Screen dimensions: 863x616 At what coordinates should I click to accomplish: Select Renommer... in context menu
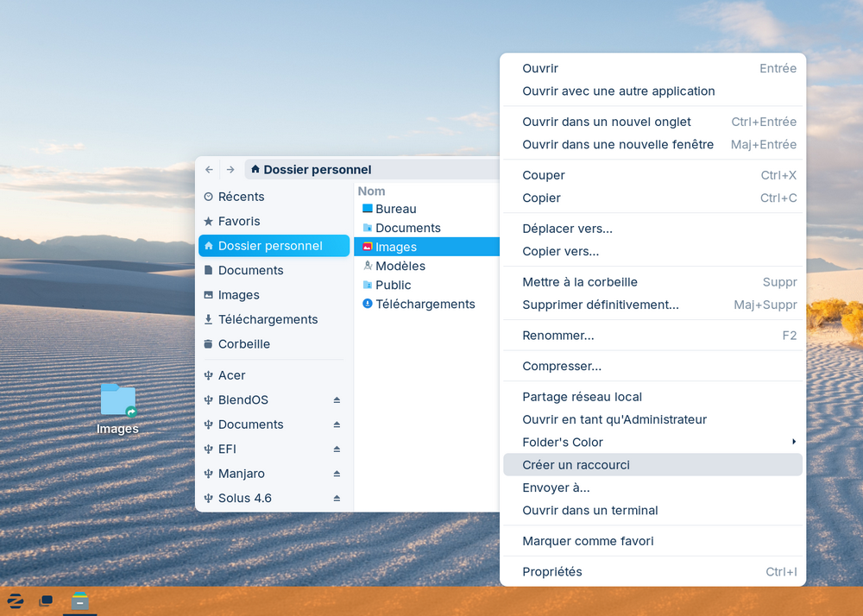coord(557,336)
